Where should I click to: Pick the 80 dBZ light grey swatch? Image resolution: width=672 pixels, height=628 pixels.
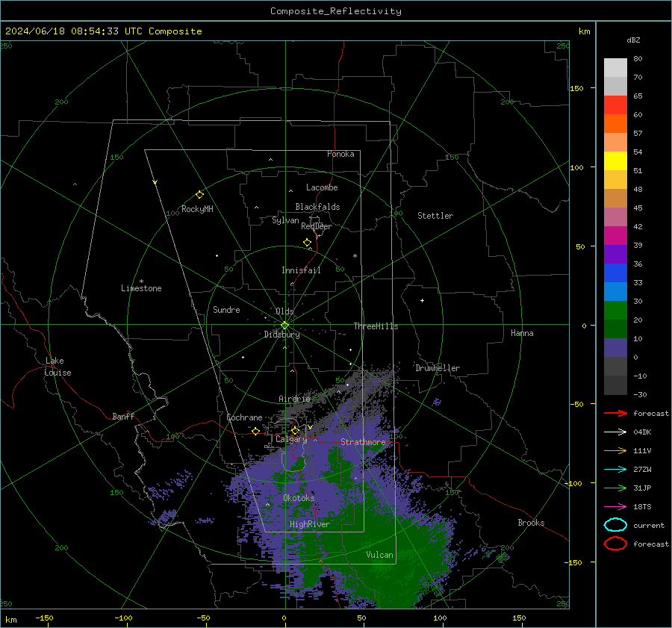615,68
